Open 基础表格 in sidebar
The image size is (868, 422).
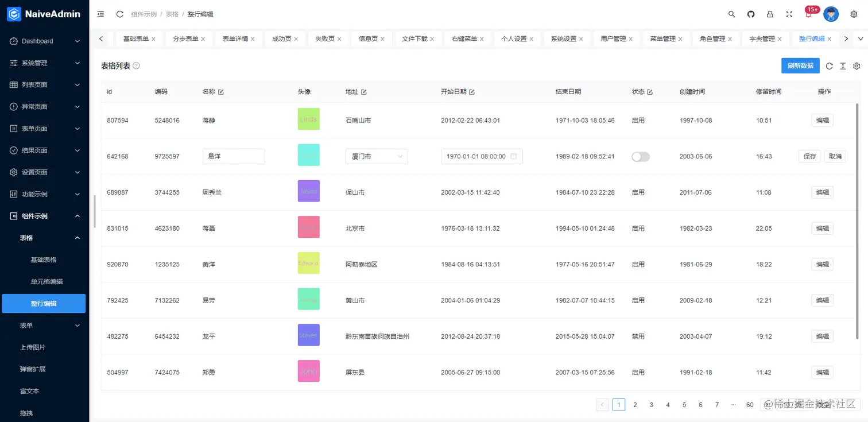coord(44,260)
